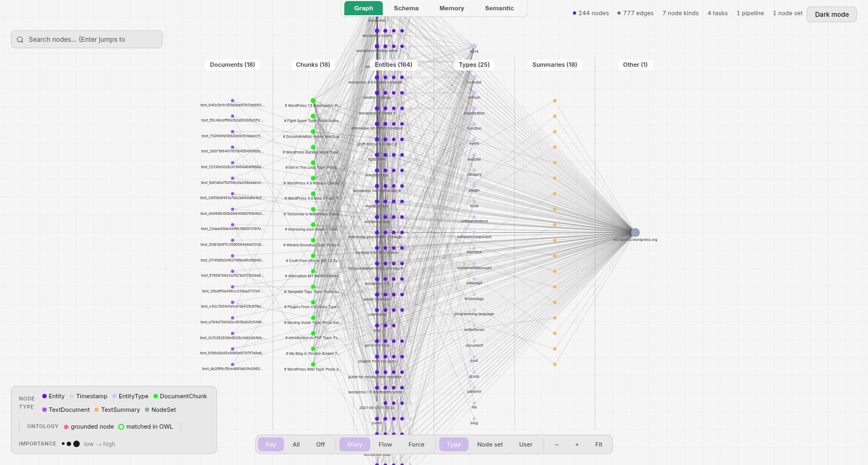Image resolution: width=868 pixels, height=465 pixels.
Task: Click the Documents (18) column header
Action: (232, 65)
